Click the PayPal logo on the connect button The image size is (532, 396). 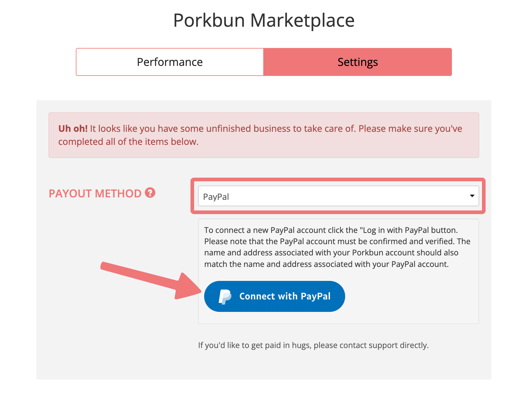[225, 296]
